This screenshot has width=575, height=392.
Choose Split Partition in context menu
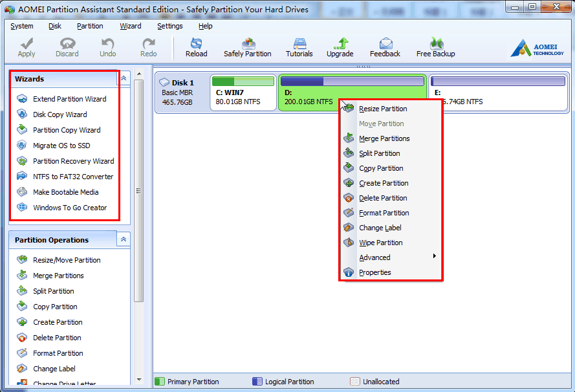[x=391, y=153]
